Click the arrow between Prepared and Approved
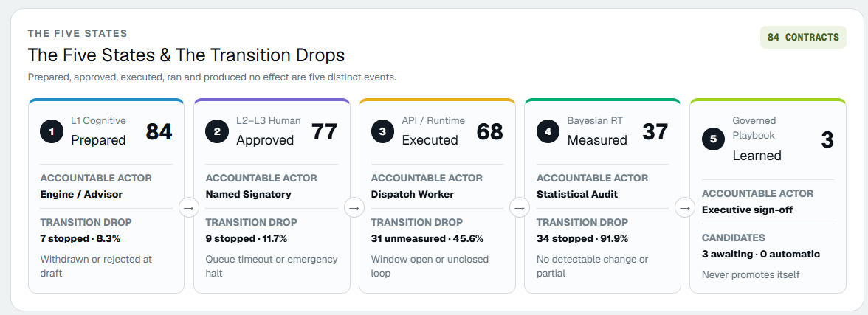868x315 pixels. (x=189, y=208)
